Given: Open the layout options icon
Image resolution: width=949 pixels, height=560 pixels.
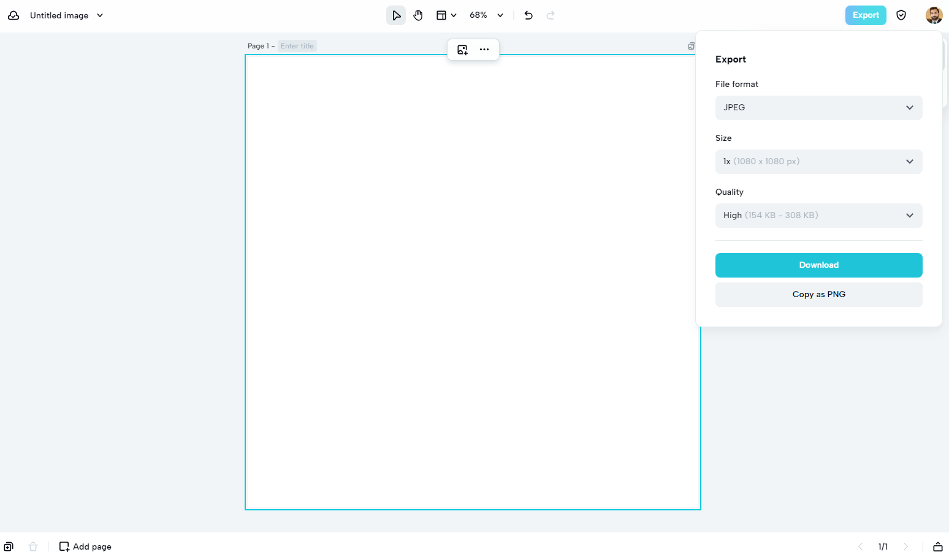Looking at the screenshot, I should 446,15.
